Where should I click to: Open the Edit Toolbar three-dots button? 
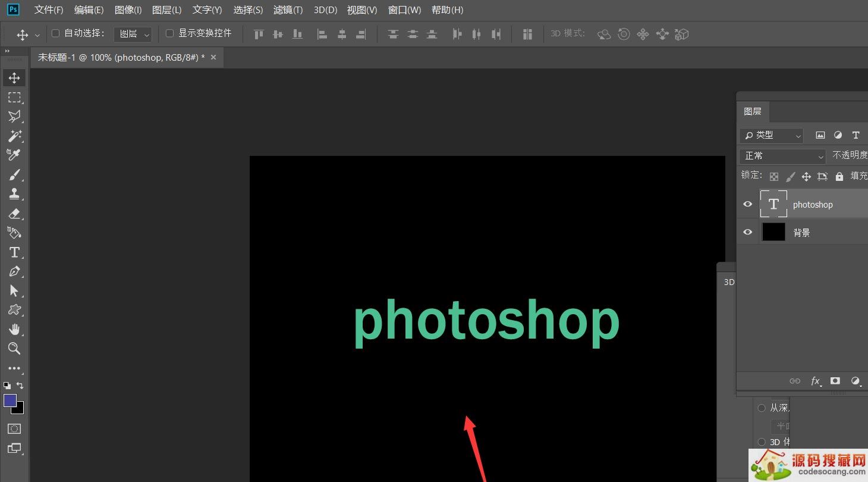(14, 368)
